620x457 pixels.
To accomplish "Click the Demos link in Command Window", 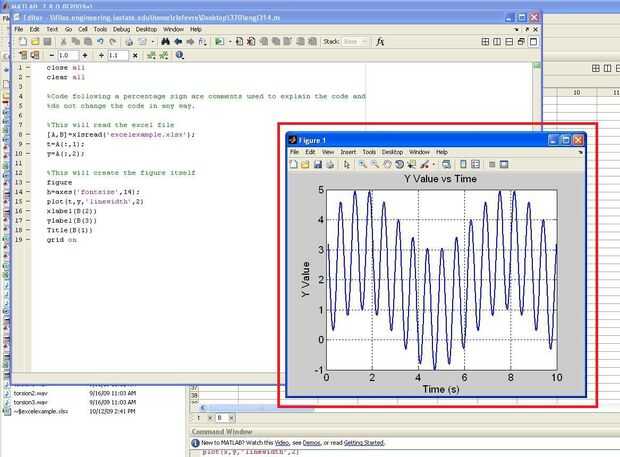I will point(312,443).
